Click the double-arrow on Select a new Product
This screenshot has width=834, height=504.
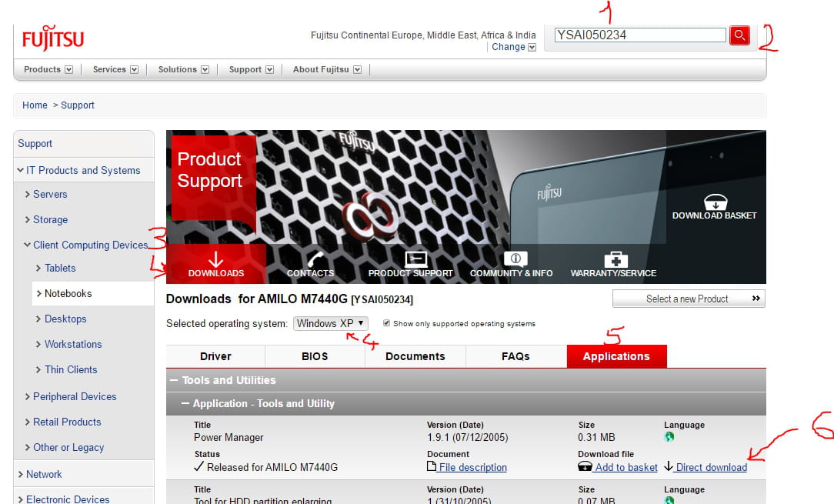coord(756,299)
